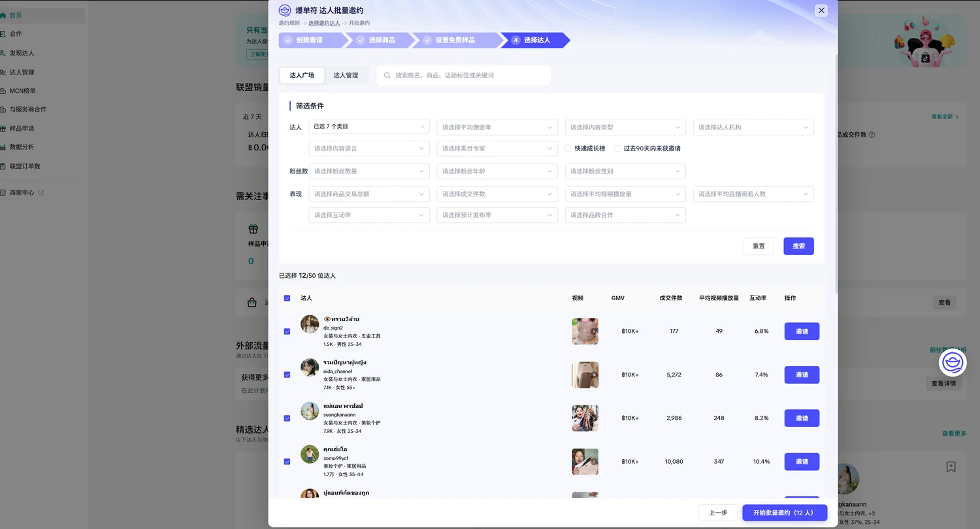
Task: Open the 请选择互动率 dropdown
Action: coord(369,215)
